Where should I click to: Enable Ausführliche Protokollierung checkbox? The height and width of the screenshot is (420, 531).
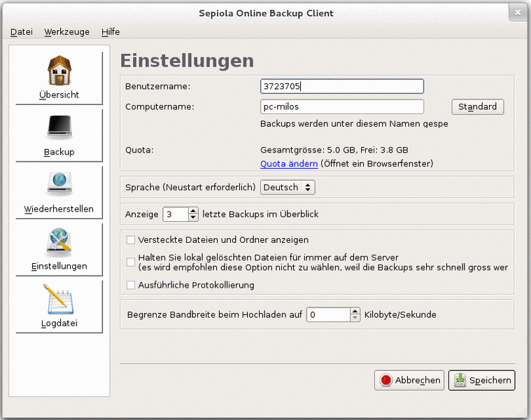(131, 285)
